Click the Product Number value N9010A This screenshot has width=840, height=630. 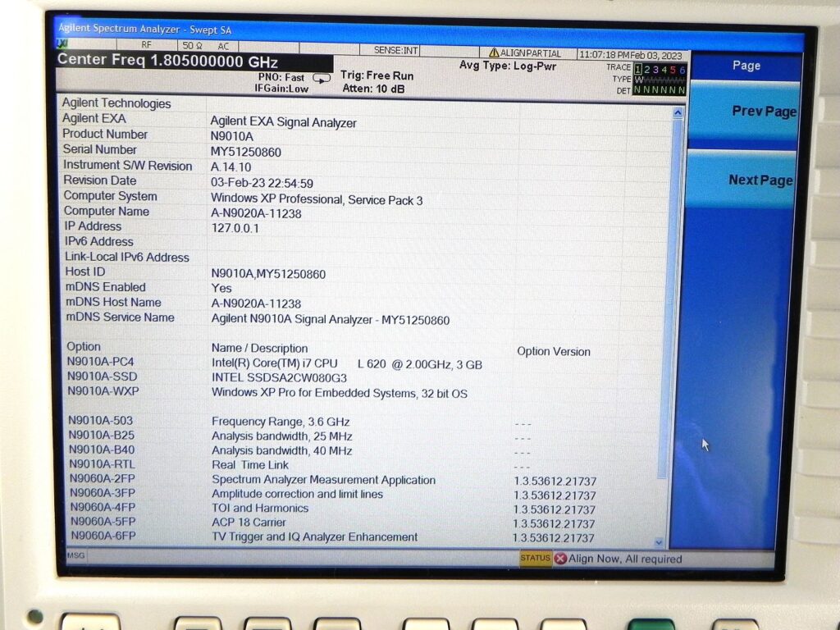231,137
